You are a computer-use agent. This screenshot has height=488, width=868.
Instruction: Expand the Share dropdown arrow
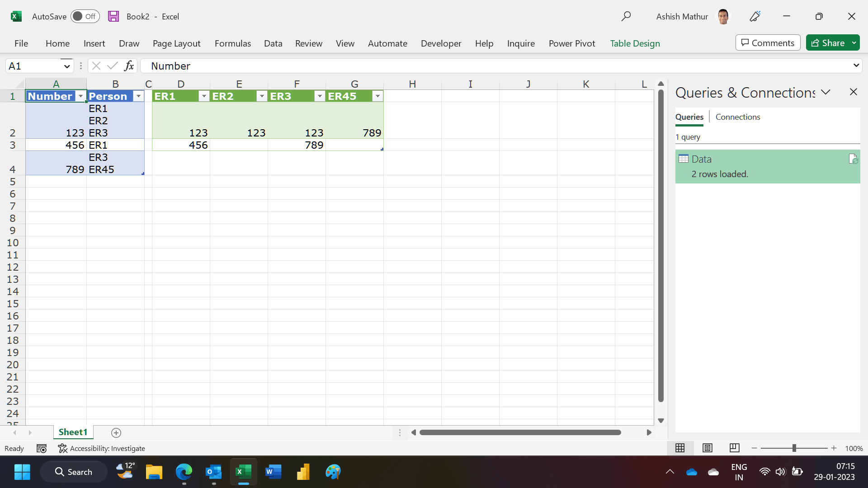point(854,43)
